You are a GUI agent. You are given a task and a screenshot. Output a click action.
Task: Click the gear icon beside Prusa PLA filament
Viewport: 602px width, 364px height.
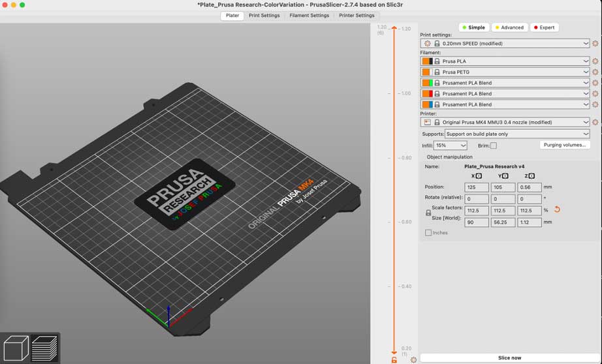click(x=595, y=61)
